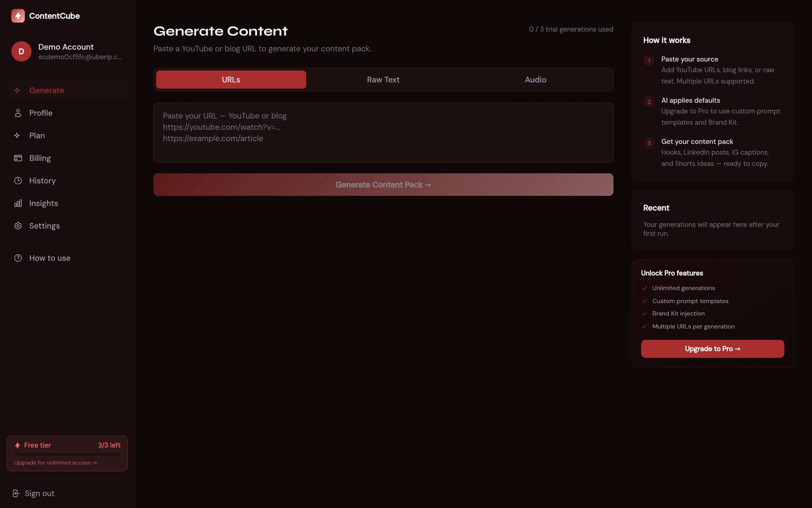Click the 'Unlimited generations' feature line
This screenshot has width=812, height=508.
[x=683, y=288]
